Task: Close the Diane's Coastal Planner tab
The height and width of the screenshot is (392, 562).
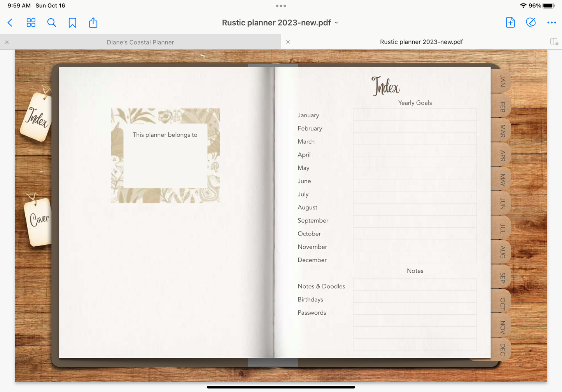Action: (x=7, y=42)
